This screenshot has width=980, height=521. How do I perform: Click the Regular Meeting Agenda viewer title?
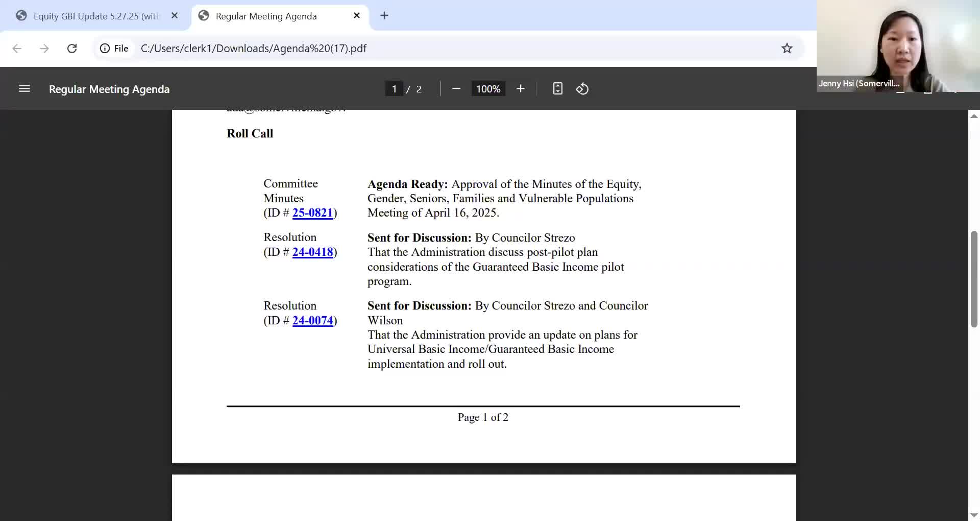(x=109, y=89)
